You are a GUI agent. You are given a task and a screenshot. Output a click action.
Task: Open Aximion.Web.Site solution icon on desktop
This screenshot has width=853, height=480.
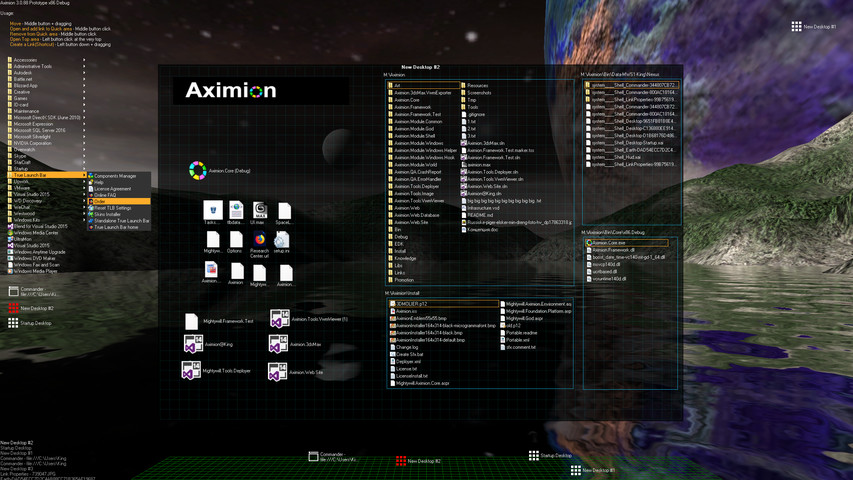click(279, 371)
